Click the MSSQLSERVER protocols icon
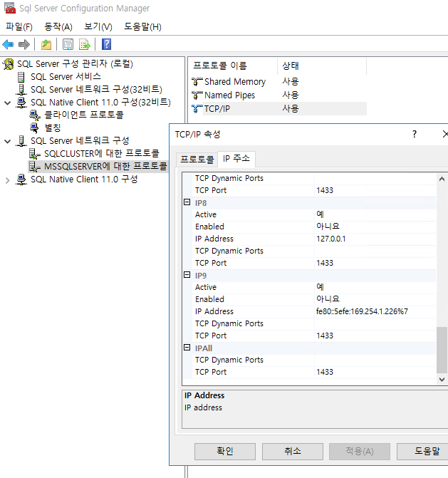Viewport: 448px width, 478px height. [34, 167]
